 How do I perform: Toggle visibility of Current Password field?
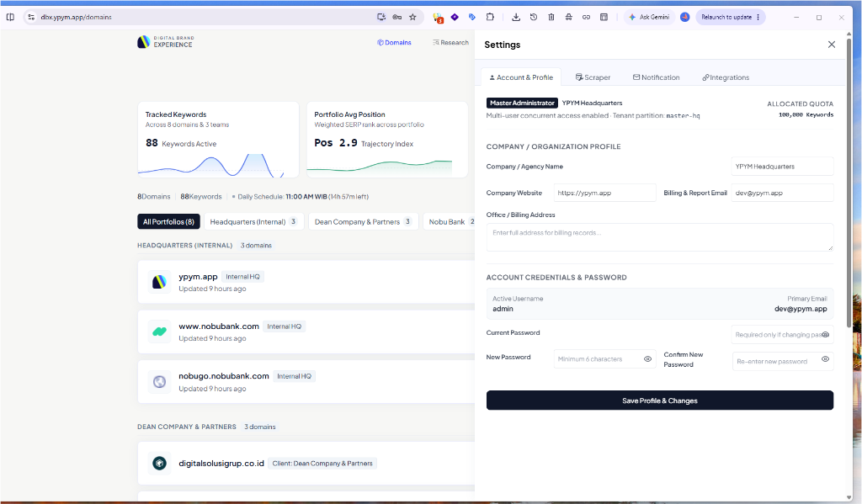coord(825,335)
